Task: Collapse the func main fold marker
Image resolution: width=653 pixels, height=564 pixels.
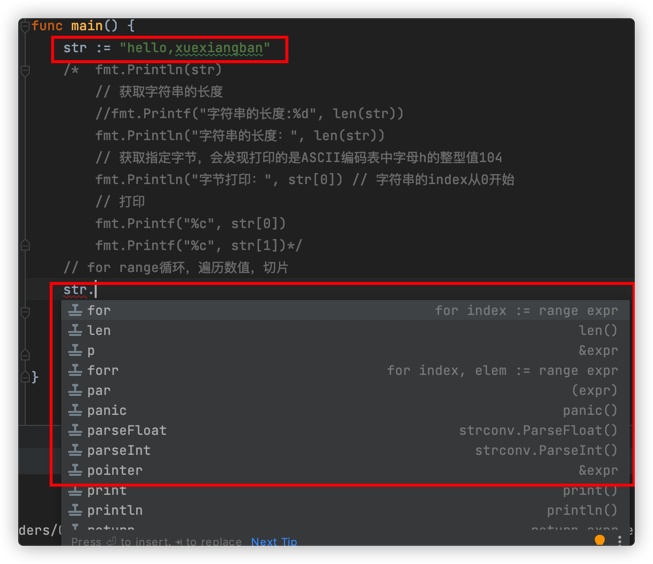Action: (x=25, y=26)
